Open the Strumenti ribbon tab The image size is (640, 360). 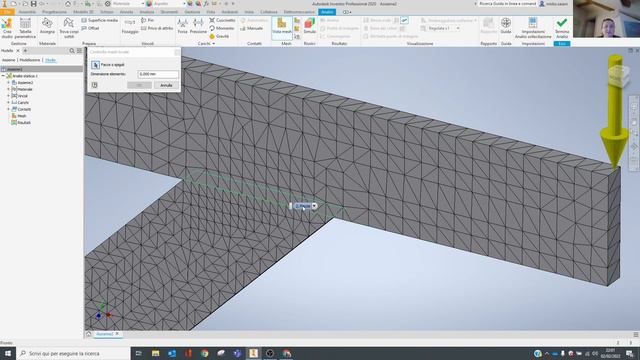169,12
